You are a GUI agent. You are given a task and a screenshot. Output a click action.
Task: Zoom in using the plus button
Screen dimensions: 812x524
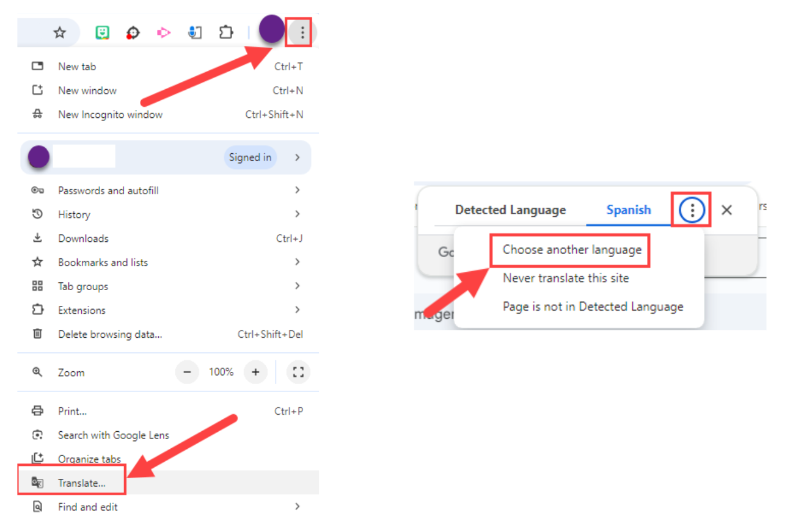coord(255,372)
